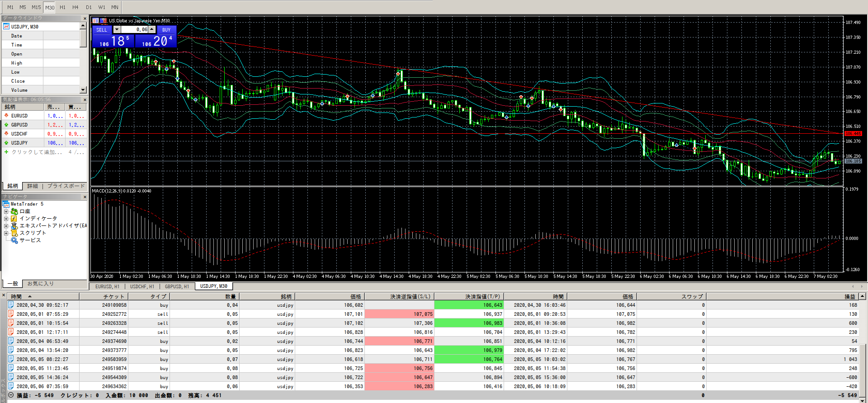Click the エキスパートアドバイザ expert advisor icon

pos(14,226)
